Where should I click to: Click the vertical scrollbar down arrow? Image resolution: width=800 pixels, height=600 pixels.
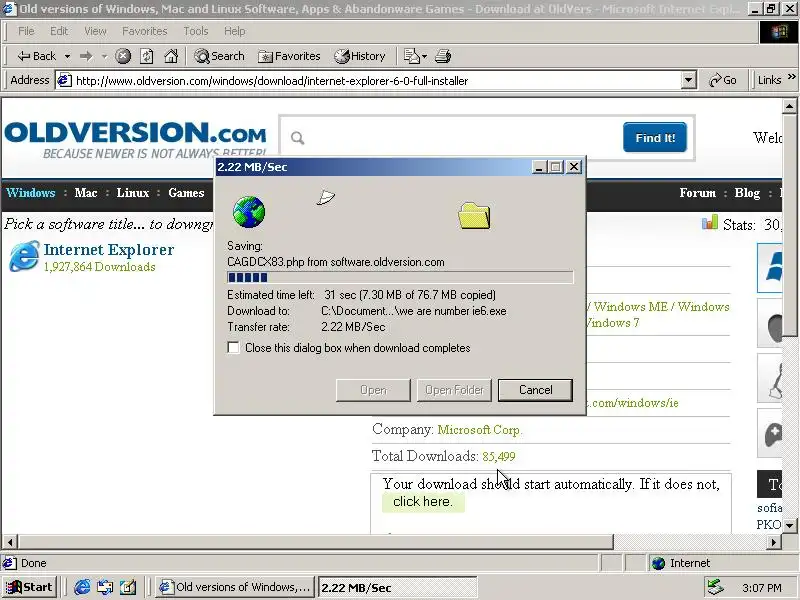pos(789,525)
